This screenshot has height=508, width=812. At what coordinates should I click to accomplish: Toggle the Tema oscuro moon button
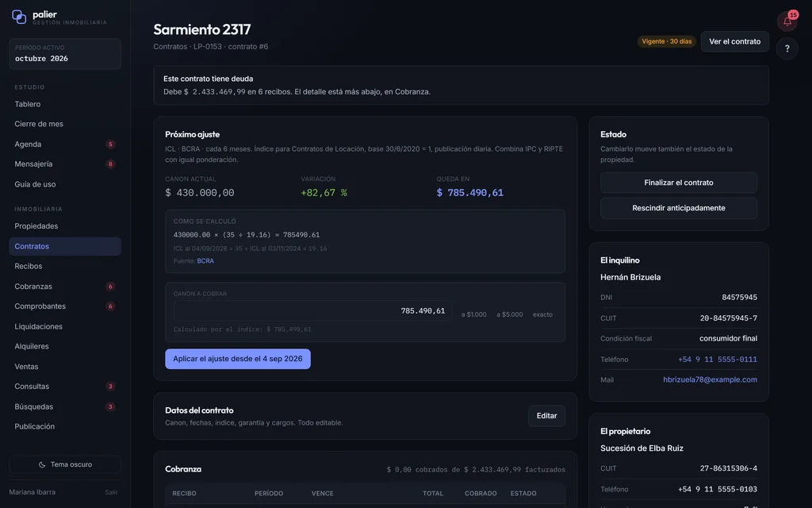coord(65,464)
